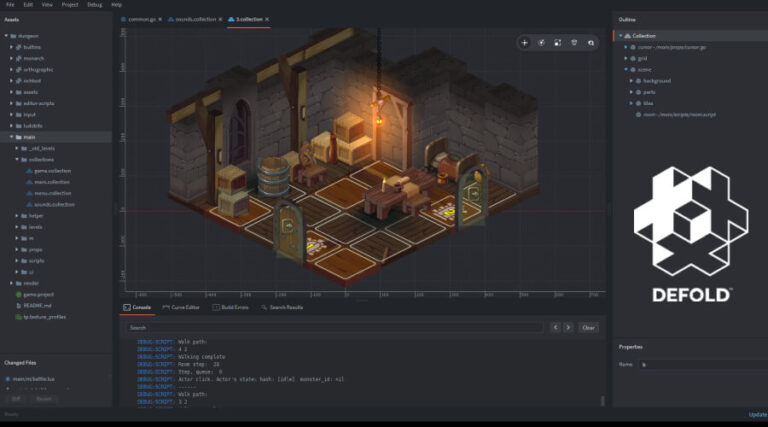
Task: Click the README.md file icon
Action: (19, 306)
